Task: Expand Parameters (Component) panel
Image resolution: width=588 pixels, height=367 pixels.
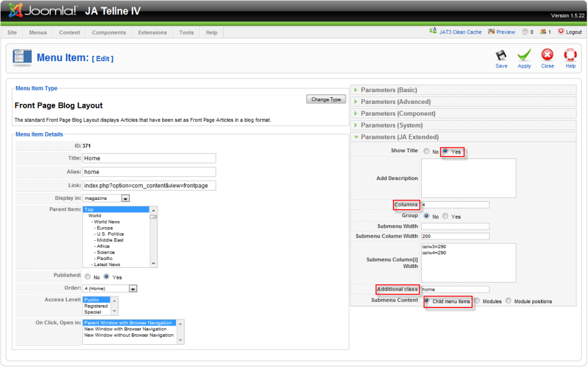Action: [463, 113]
